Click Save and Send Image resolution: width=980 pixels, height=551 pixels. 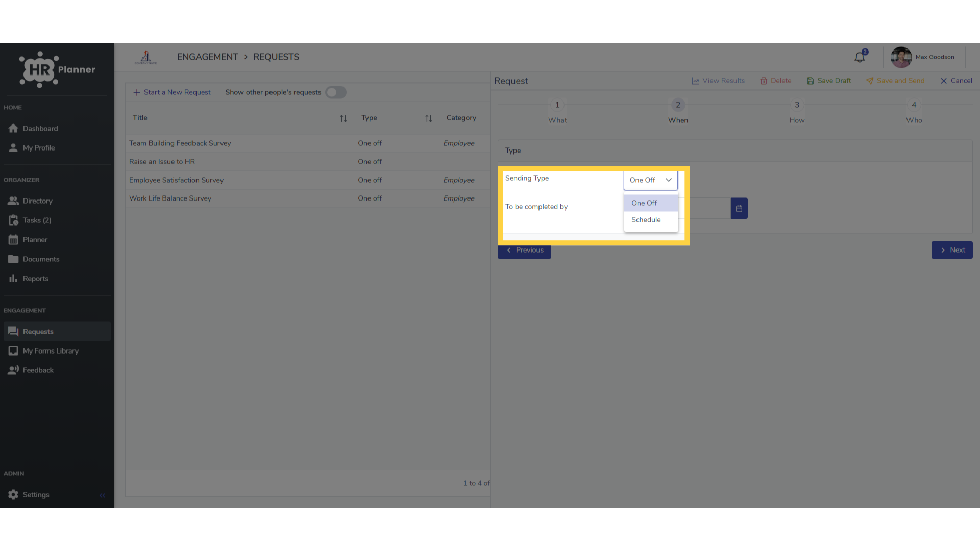click(895, 81)
